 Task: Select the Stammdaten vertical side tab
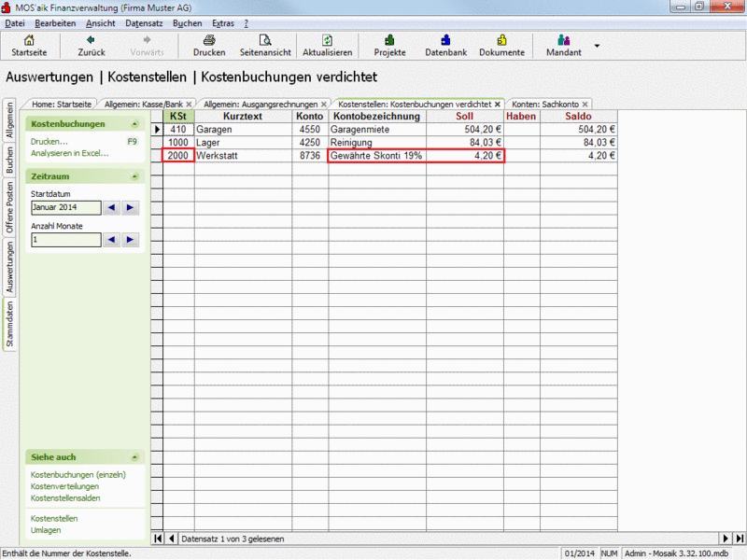(9, 325)
